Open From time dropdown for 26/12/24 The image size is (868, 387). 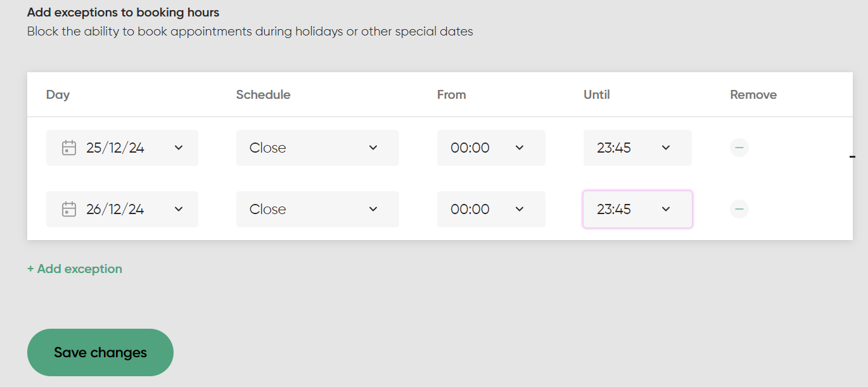(490, 210)
